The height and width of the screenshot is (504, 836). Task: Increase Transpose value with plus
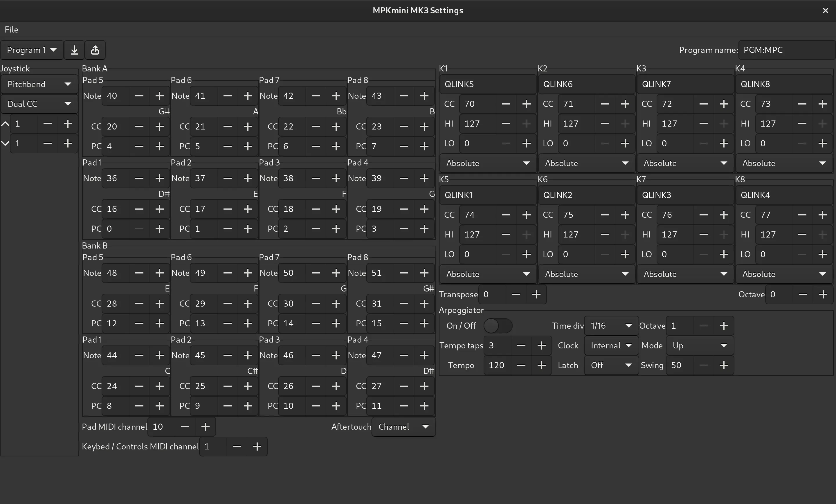[536, 294]
